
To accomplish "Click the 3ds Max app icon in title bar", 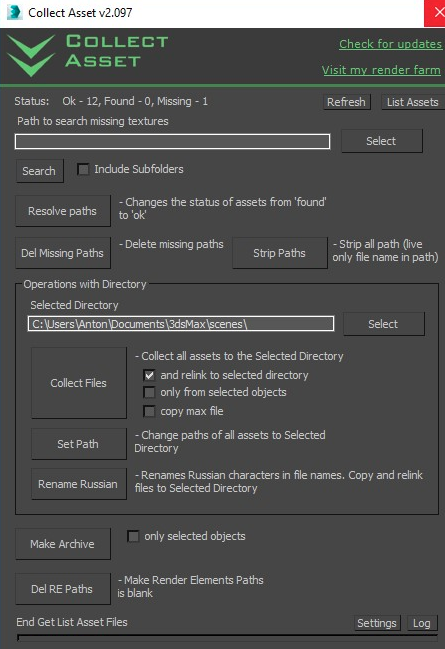I will click(x=14, y=12).
